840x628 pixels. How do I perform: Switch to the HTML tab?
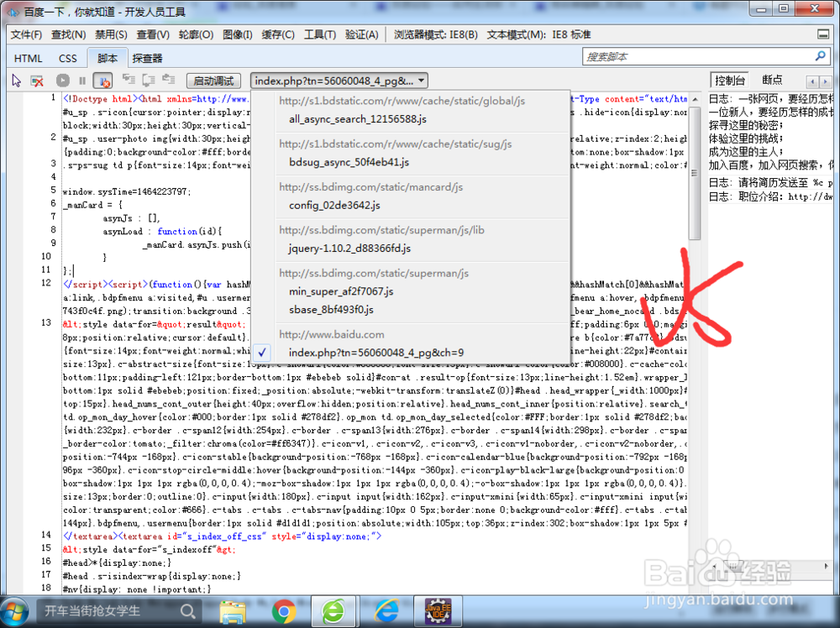point(28,59)
